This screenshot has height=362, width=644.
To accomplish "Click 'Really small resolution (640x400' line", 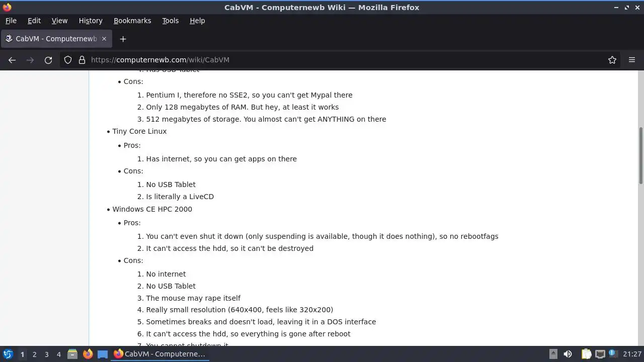I will [239, 310].
